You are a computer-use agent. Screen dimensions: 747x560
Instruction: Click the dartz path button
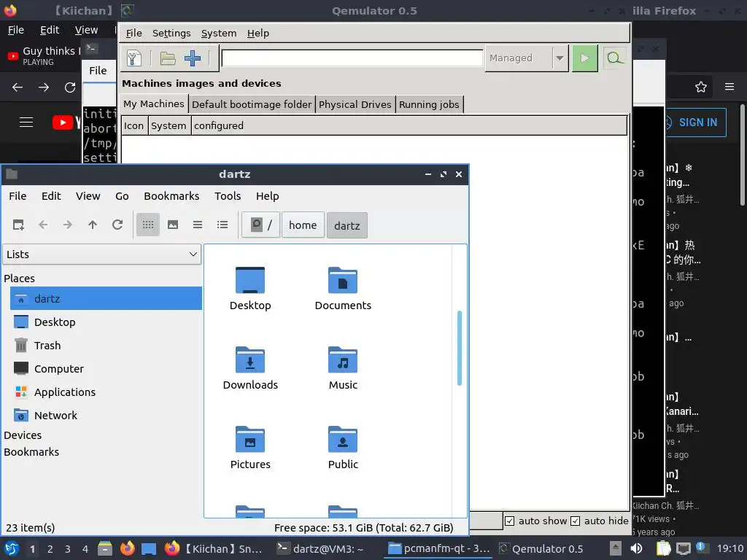pos(347,225)
